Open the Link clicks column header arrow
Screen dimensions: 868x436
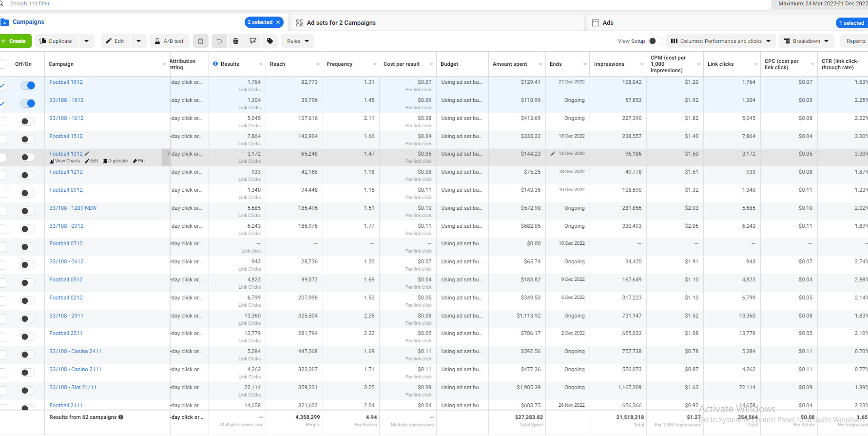pos(756,64)
